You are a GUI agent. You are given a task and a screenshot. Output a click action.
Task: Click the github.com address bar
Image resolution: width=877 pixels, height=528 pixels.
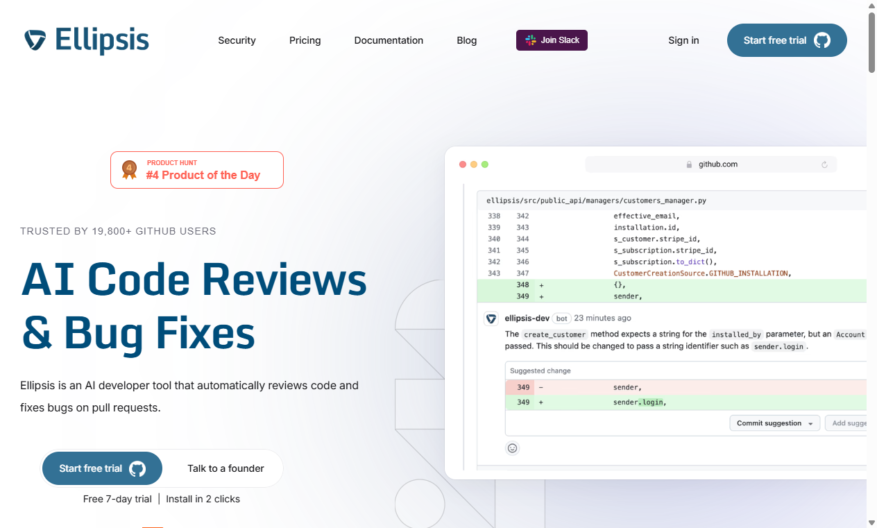tap(710, 164)
